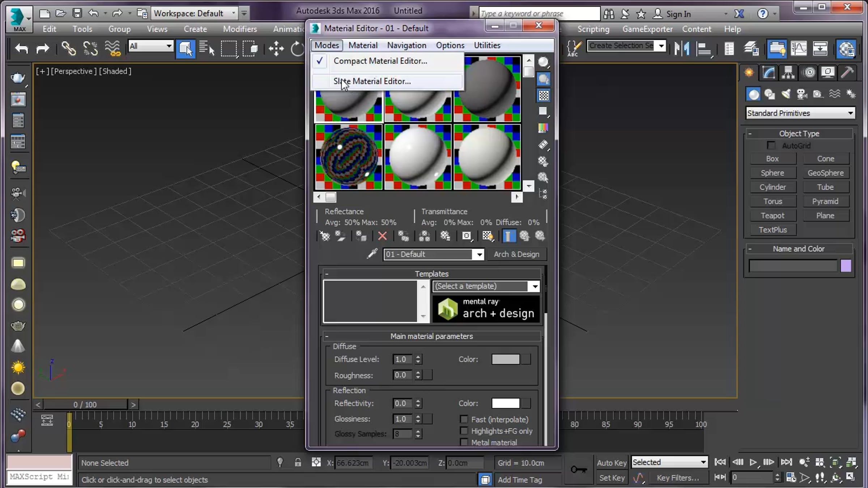Screen dimensions: 868x488
Task: Choose Slate Material Editor menu entry
Action: (x=372, y=81)
